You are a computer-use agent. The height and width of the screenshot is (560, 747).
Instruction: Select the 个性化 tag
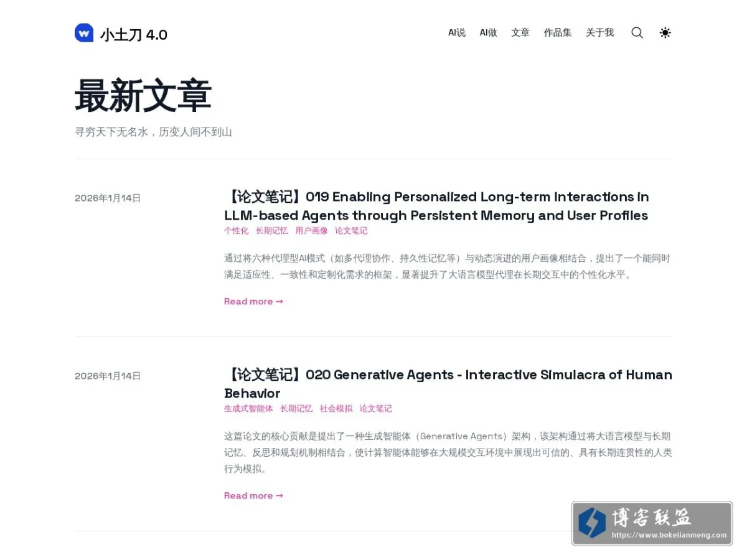pos(236,231)
